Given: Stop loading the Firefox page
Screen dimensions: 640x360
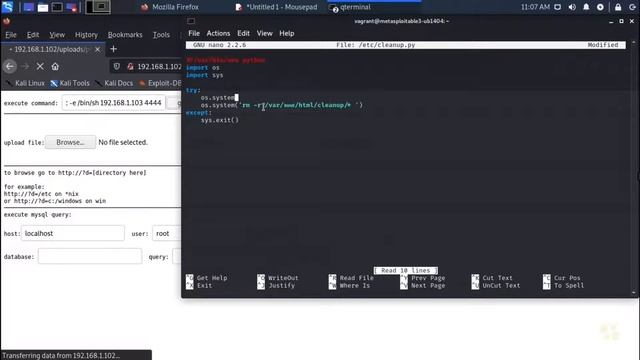Looking at the screenshot, I should [x=40, y=66].
